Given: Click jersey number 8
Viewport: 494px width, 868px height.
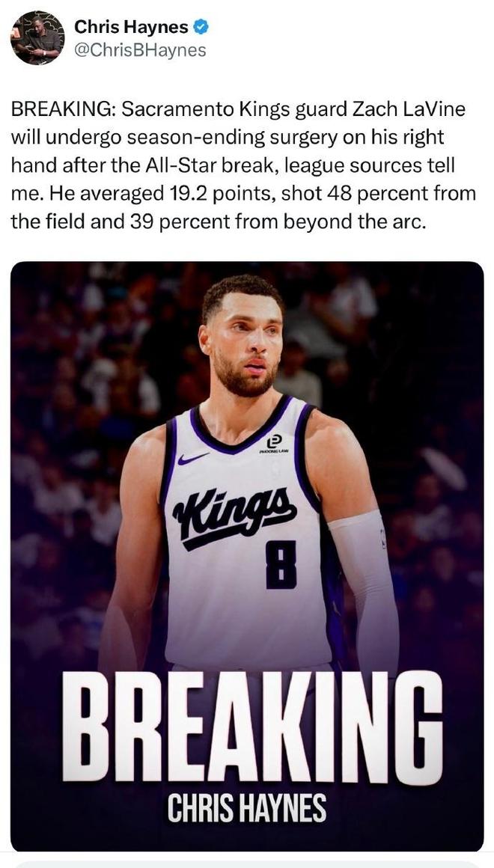Looking at the screenshot, I should point(281,563).
